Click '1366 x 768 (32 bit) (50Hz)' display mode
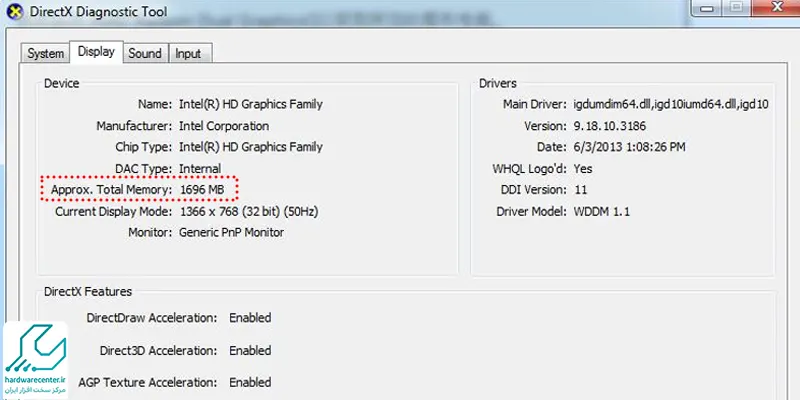This screenshot has width=800, height=400. click(x=249, y=211)
